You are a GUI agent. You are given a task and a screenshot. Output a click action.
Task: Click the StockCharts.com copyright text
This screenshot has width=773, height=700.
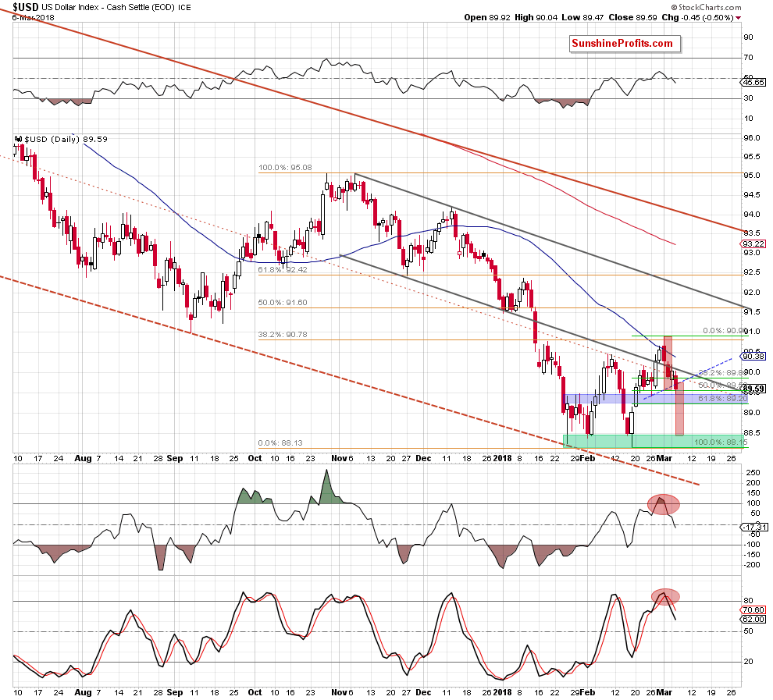[x=706, y=7]
